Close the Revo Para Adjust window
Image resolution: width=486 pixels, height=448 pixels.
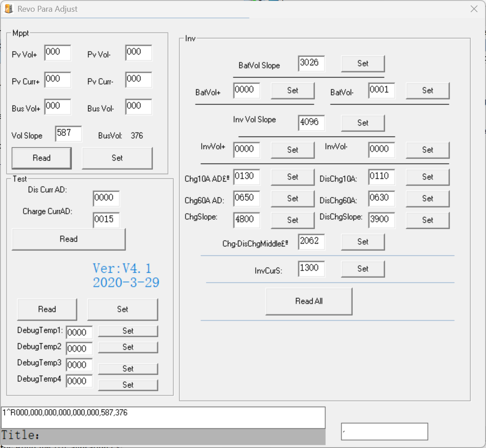click(473, 9)
